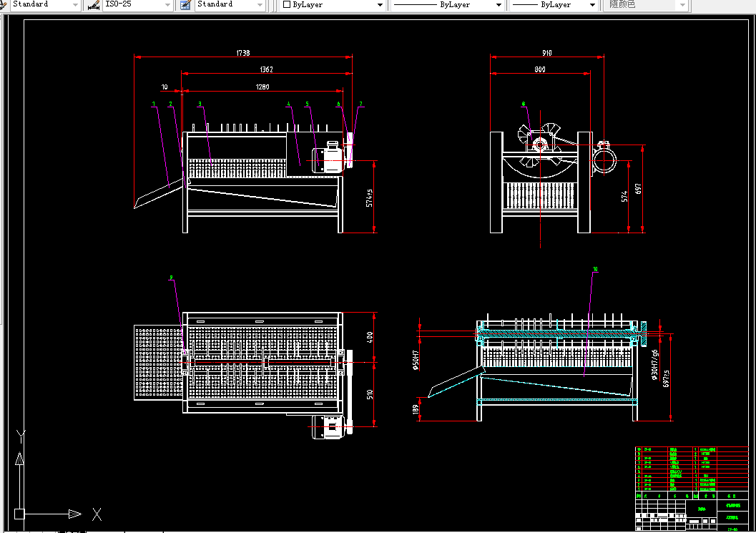The height and width of the screenshot is (533, 756).
Task: Pick the green part balloon number 10
Action: tap(595, 269)
